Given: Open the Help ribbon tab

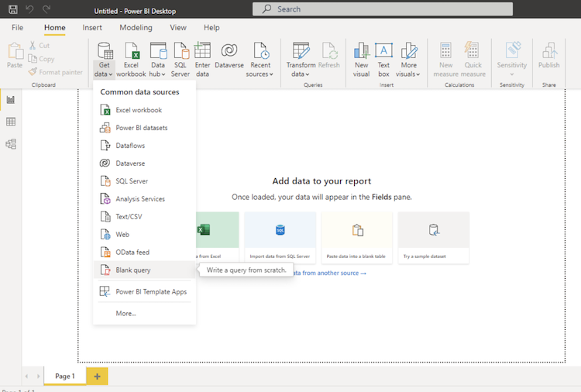Looking at the screenshot, I should pyautogui.click(x=211, y=27).
